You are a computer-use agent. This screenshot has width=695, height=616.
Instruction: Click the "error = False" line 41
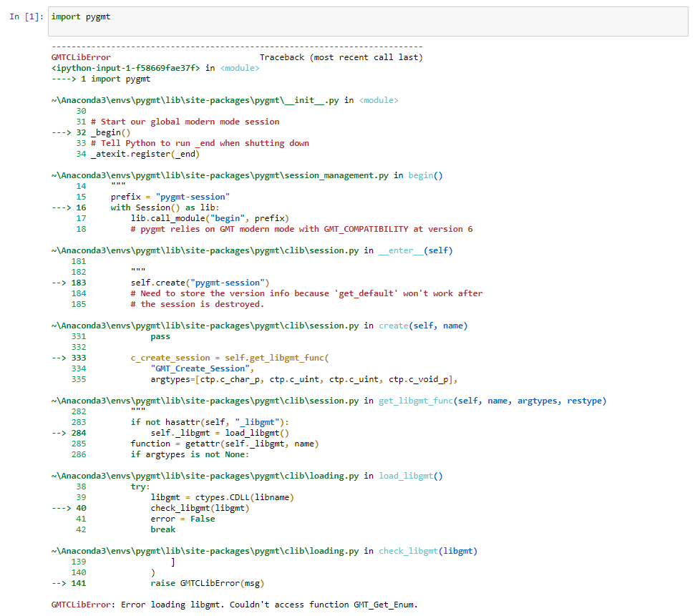[x=183, y=519]
